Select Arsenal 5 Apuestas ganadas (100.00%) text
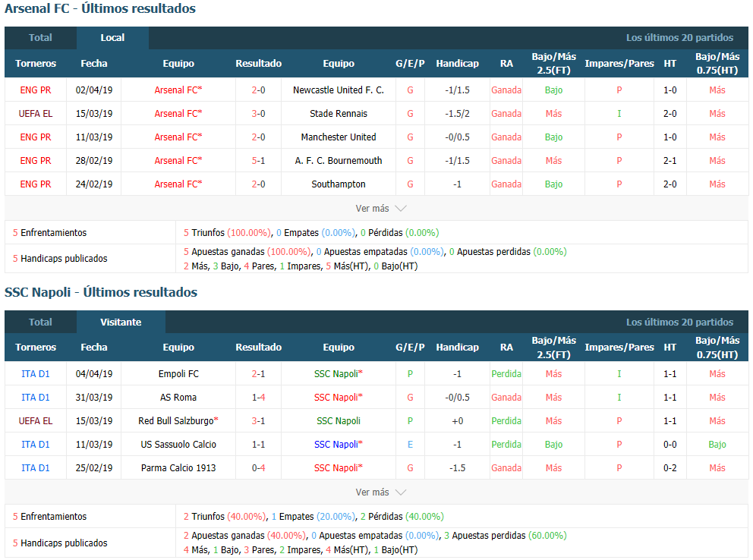753x560 pixels. click(247, 252)
